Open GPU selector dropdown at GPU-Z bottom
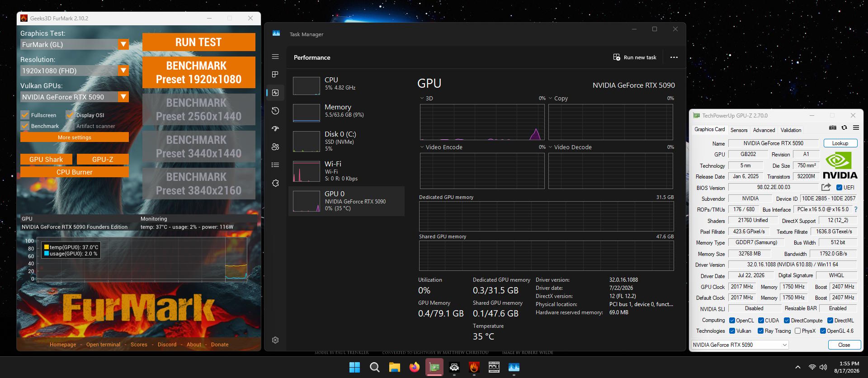The image size is (868, 378). pyautogui.click(x=740, y=345)
